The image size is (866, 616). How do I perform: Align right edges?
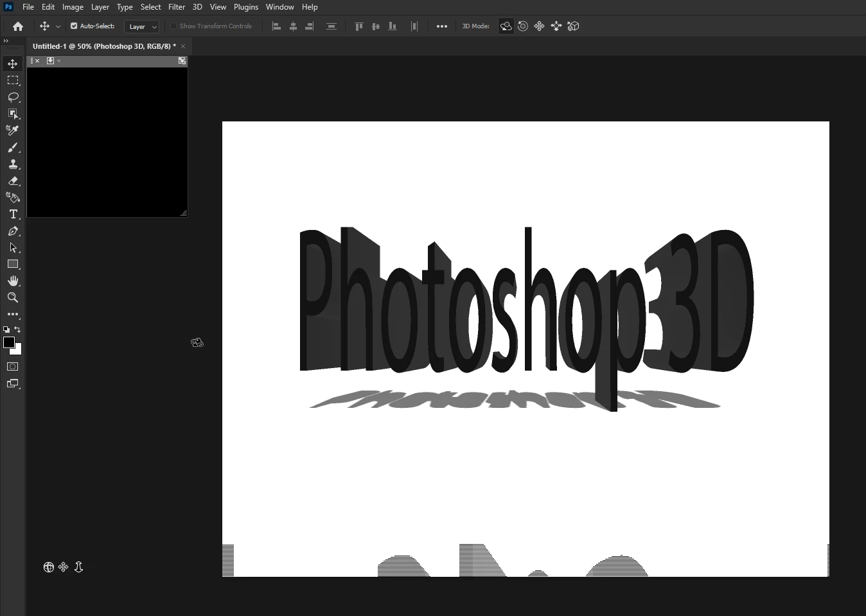click(x=310, y=26)
